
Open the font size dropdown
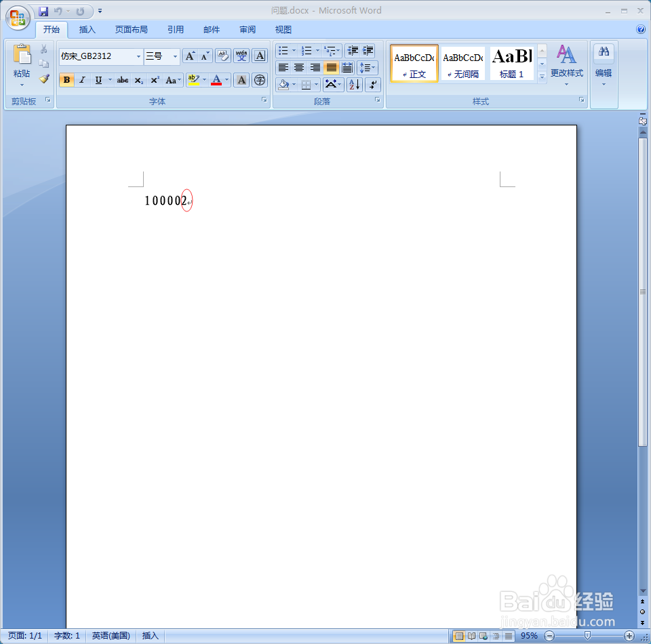coord(175,56)
